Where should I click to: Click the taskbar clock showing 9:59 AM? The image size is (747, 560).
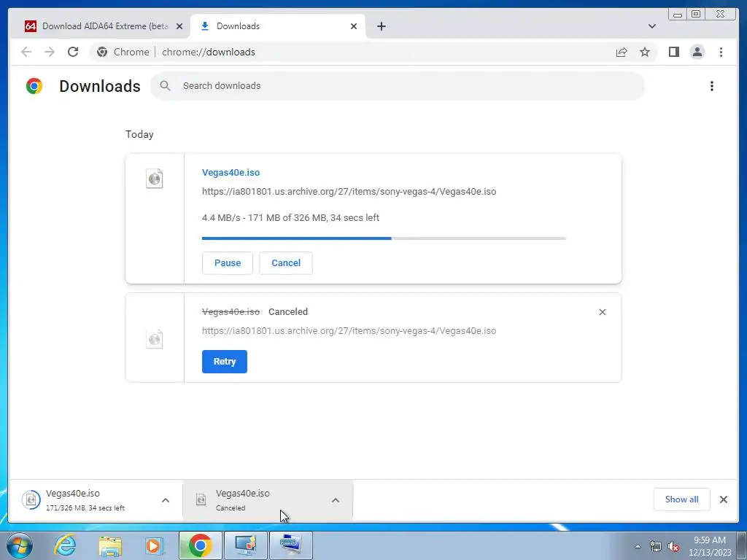[710, 546]
